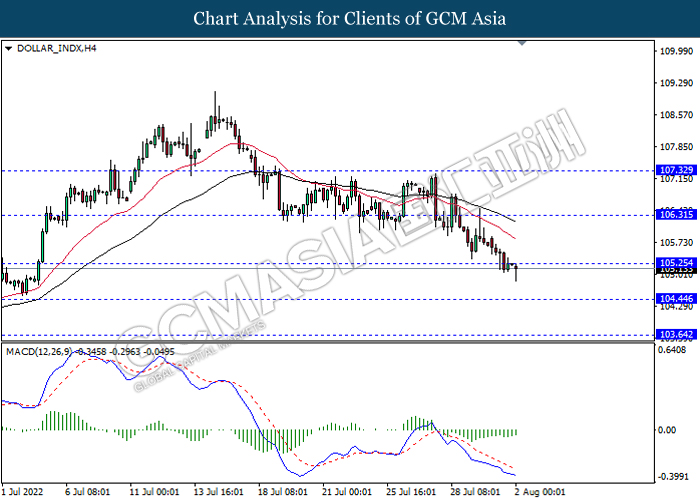Image resolution: width=700 pixels, height=500 pixels.
Task: Click the 105.730 price axis value
Action: (676, 242)
